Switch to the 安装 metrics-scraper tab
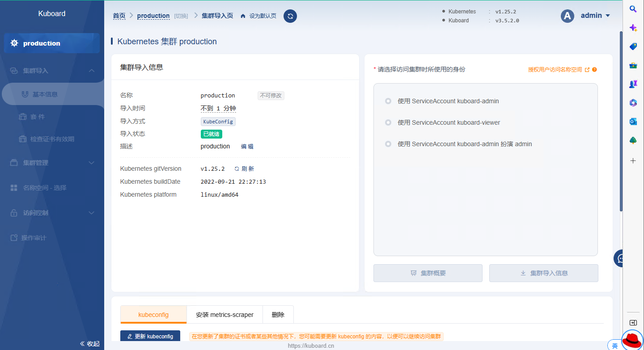The width and height of the screenshot is (644, 350). click(225, 315)
